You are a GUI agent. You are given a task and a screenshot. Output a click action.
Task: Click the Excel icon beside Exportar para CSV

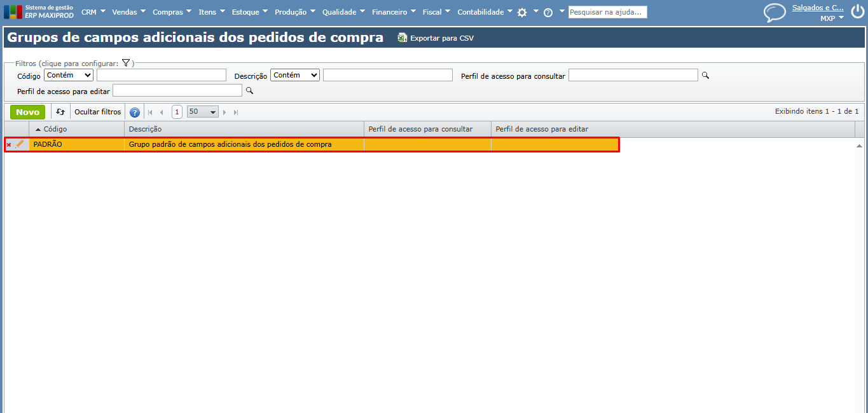pyautogui.click(x=402, y=38)
